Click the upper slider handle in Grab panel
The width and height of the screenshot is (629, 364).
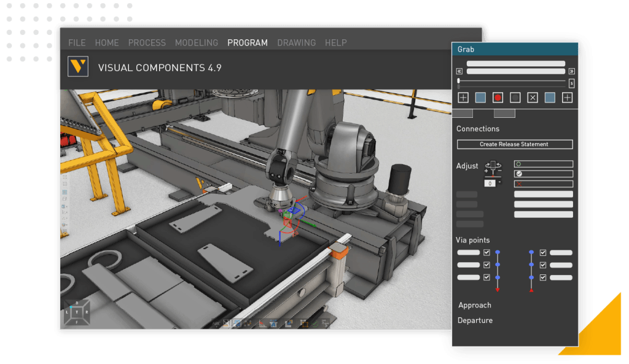458,80
